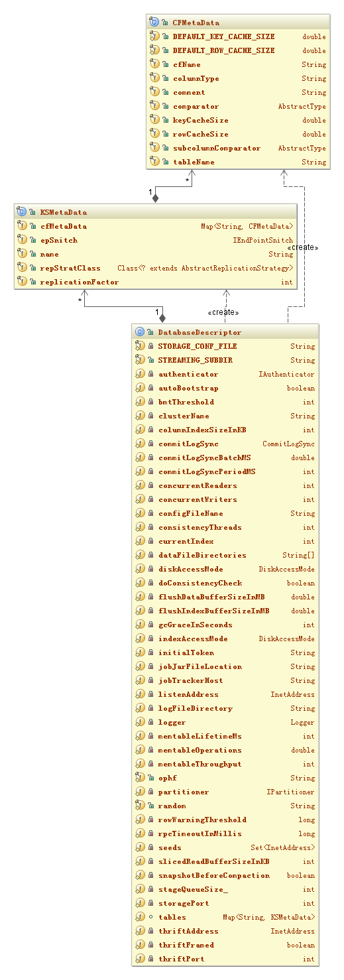Click the field icon next to replicationFactor

coord(21,282)
